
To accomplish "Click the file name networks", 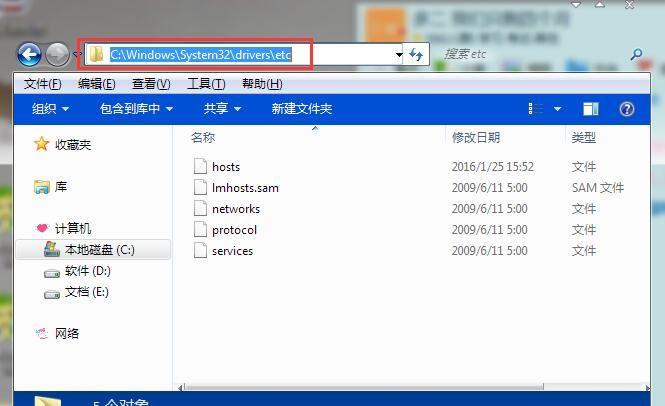I will pos(236,209).
